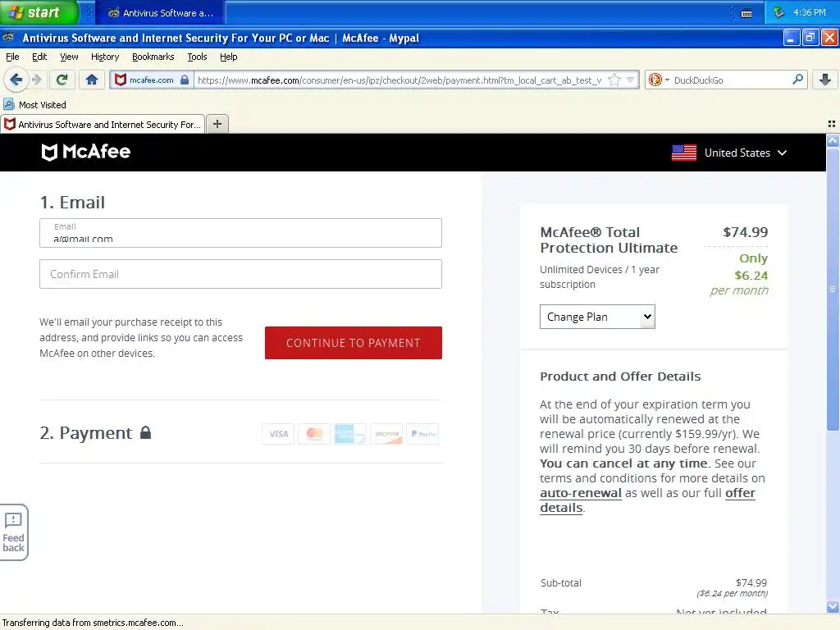Open the URL history dropdown arrow
Screen dimensions: 840x630
click(631, 80)
